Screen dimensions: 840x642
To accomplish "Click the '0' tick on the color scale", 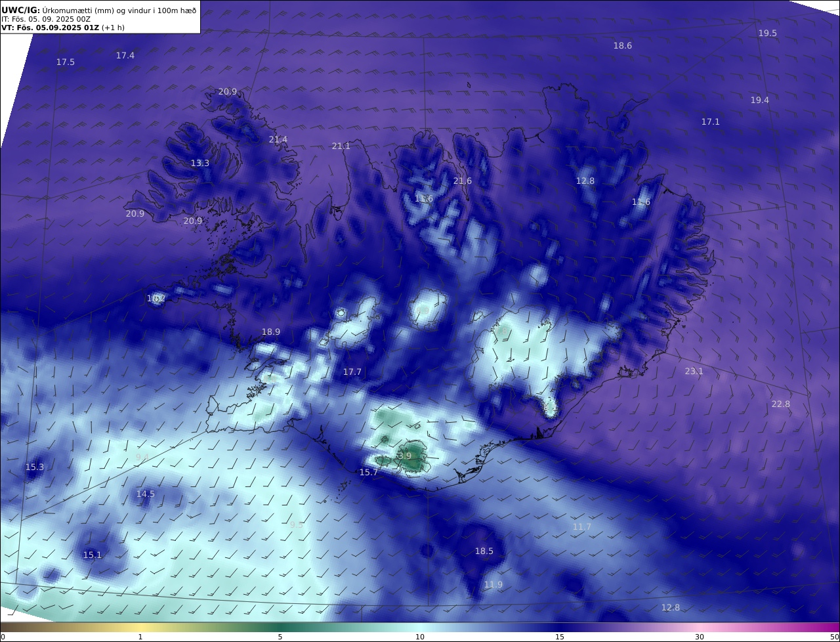I will pyautogui.click(x=3, y=637).
